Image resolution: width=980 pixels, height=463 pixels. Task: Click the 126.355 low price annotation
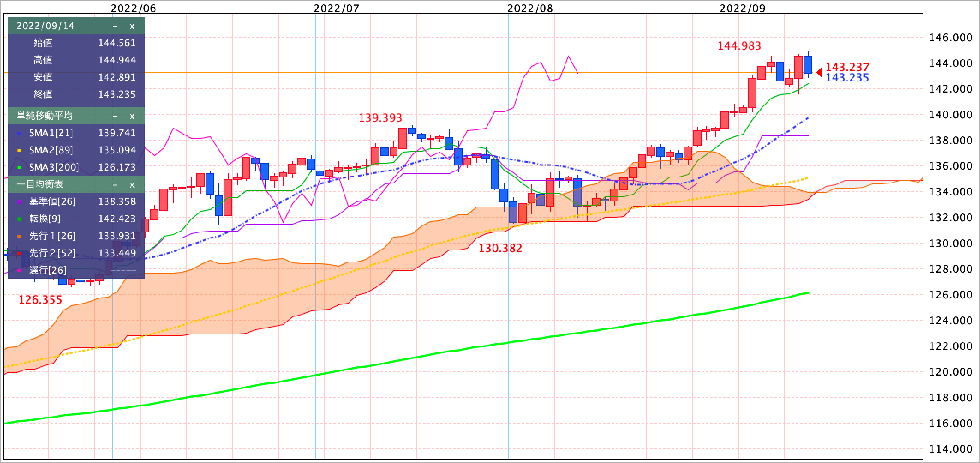[x=40, y=300]
